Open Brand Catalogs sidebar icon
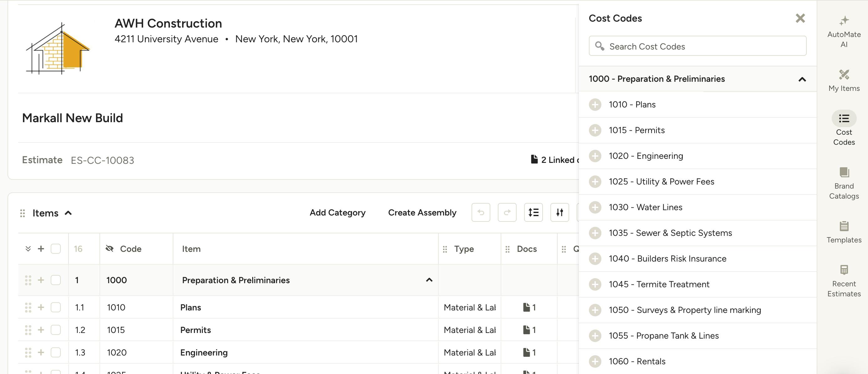This screenshot has height=374, width=868. pyautogui.click(x=844, y=172)
